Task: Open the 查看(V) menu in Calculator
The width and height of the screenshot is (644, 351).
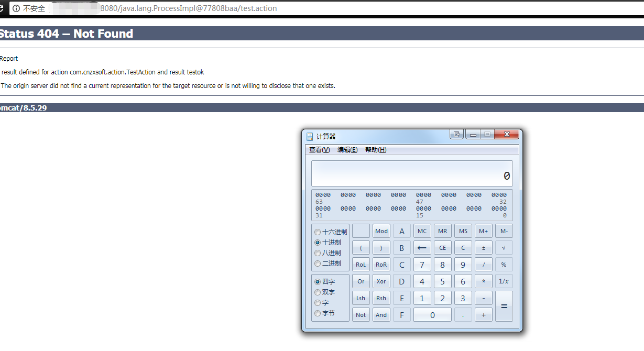Action: pos(320,150)
